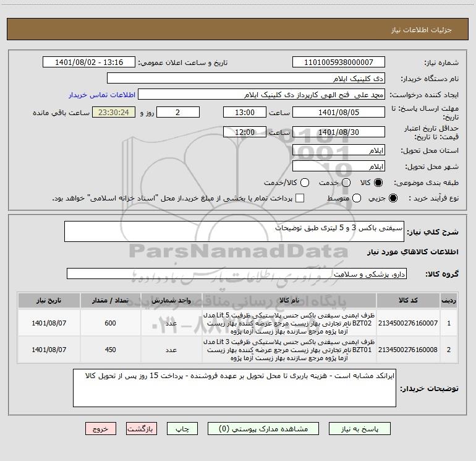Click the delivery province ایلام field
Viewport: 476px width, 461px height.
339,150
